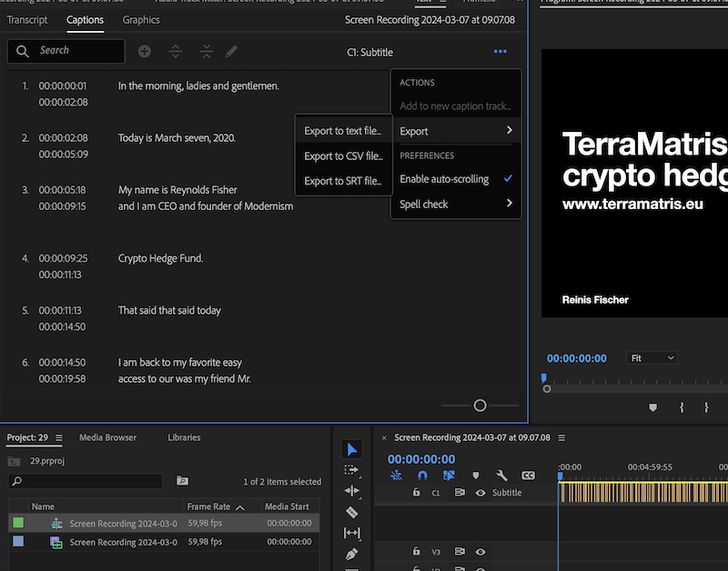Click the Program monitor timecode
Image resolution: width=728 pixels, height=571 pixels.
click(576, 358)
